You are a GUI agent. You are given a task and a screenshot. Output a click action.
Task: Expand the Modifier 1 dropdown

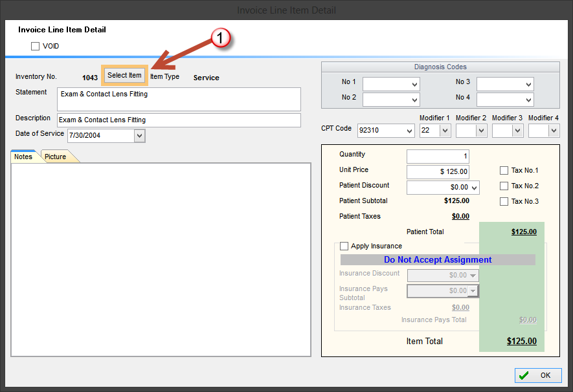(x=445, y=130)
